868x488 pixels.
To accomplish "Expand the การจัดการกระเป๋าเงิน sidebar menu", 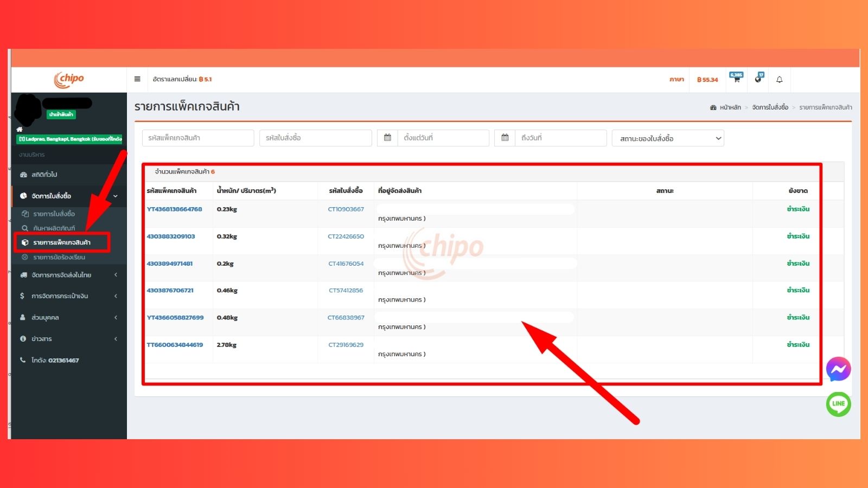I will point(68,296).
